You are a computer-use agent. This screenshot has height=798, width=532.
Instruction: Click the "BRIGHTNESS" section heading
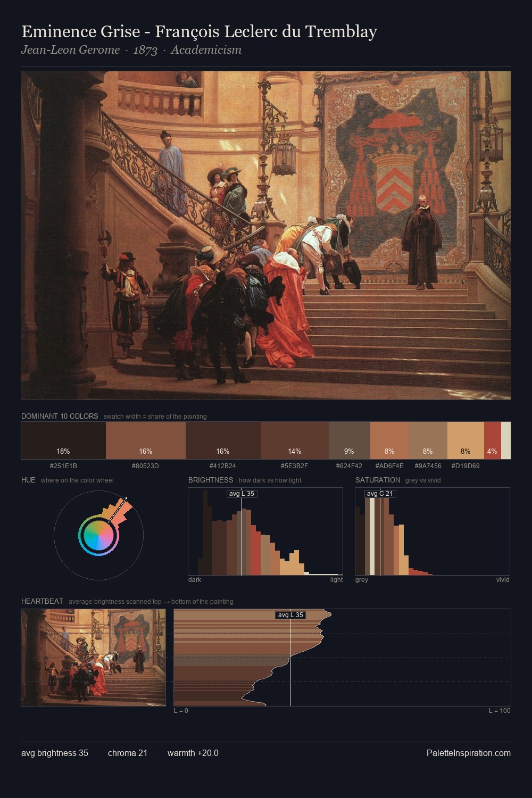[211, 480]
